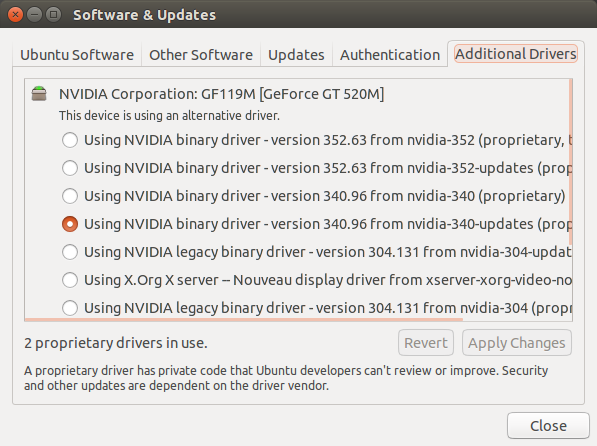Maximize the Software & Updates window
This screenshot has width=597, height=446.
point(53,15)
